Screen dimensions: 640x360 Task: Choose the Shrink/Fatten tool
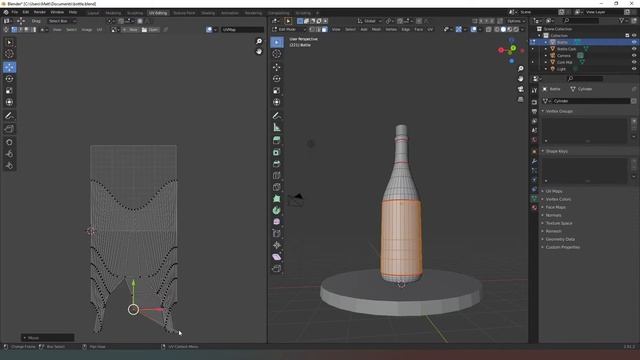pyautogui.click(x=277, y=245)
